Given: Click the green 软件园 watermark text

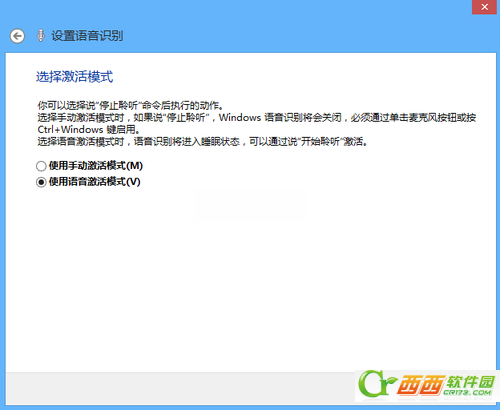Looking at the screenshot, I should pos(471,381).
